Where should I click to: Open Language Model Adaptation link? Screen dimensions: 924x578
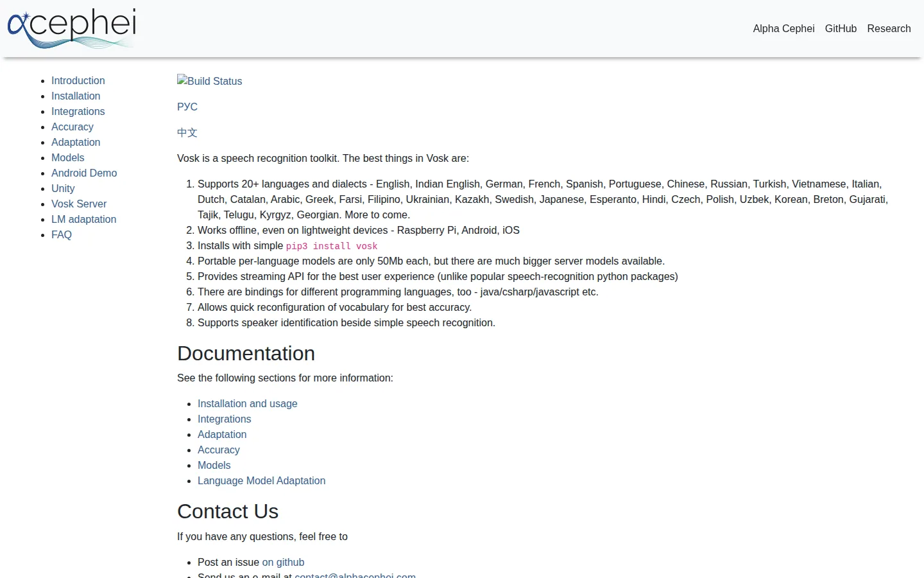coord(261,480)
